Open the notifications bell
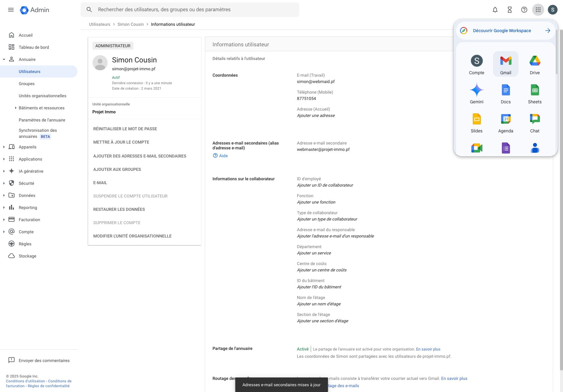The image size is (563, 392). [x=495, y=9]
